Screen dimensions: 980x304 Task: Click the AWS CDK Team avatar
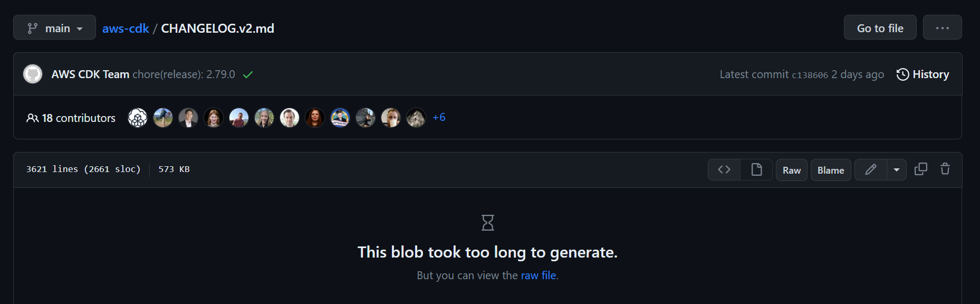point(32,74)
